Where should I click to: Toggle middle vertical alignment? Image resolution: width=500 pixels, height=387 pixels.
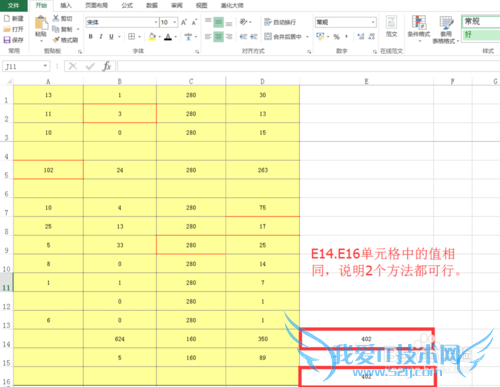click(x=218, y=22)
